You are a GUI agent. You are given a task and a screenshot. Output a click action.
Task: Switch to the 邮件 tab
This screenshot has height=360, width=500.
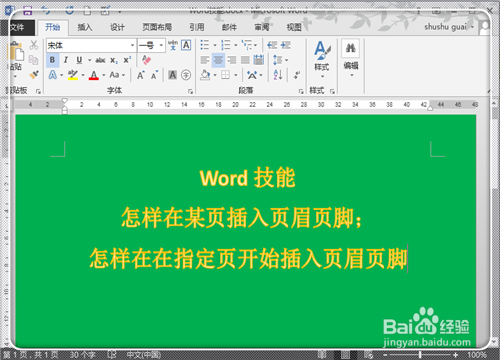tap(229, 27)
